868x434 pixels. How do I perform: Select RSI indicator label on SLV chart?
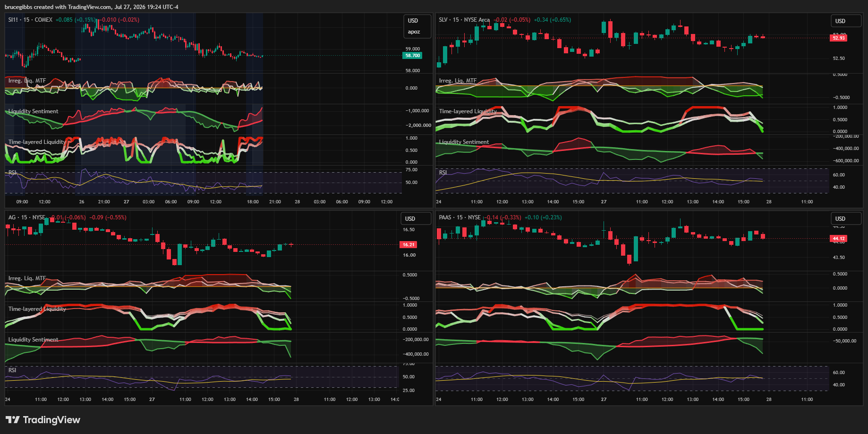(443, 173)
